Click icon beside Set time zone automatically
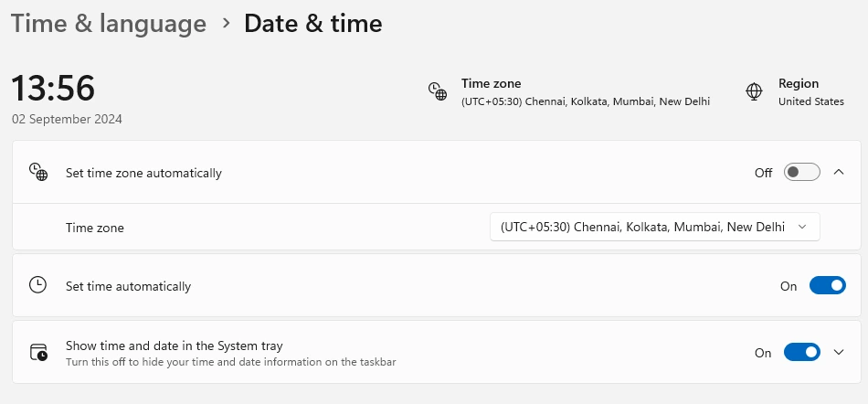868x404 pixels. click(38, 172)
